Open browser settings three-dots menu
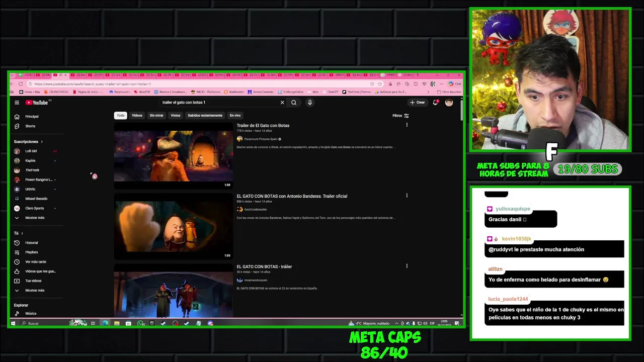 (441, 84)
